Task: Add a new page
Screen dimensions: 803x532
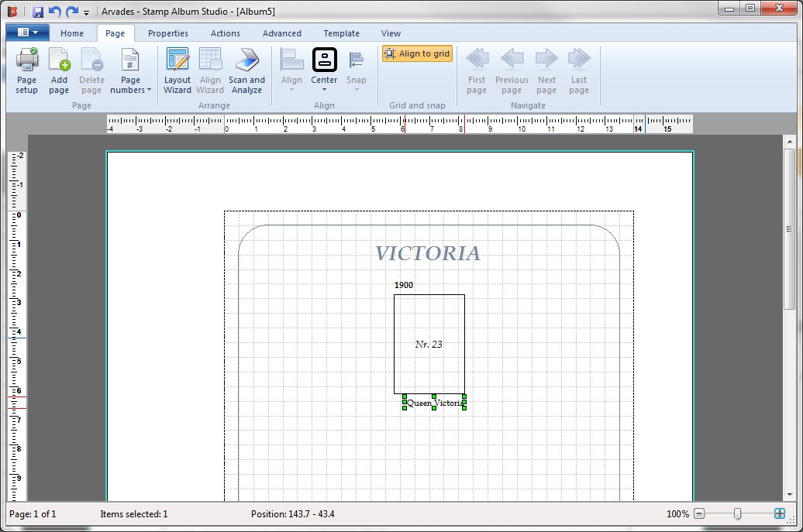Action: click(59, 70)
